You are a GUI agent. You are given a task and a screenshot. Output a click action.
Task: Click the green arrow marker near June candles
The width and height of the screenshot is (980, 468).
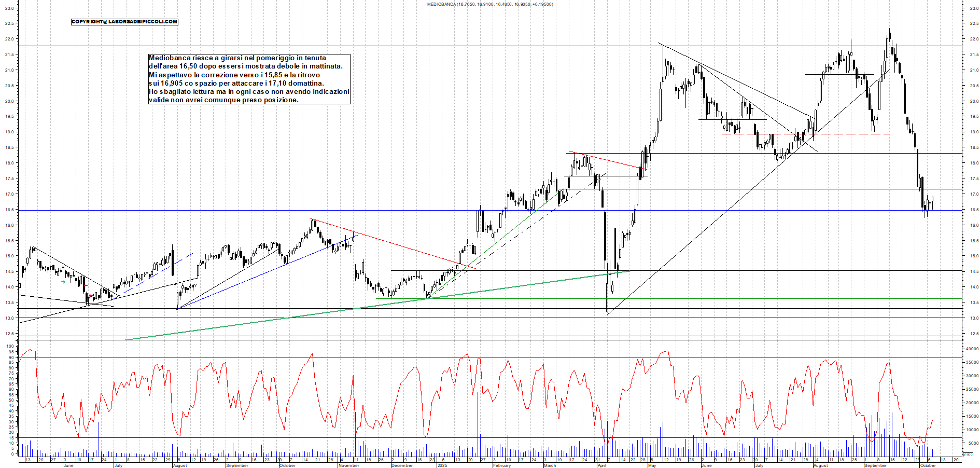tap(63, 282)
